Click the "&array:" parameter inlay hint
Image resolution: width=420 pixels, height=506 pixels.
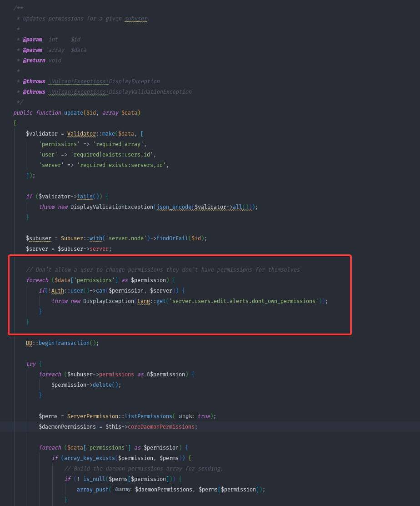tap(123, 490)
